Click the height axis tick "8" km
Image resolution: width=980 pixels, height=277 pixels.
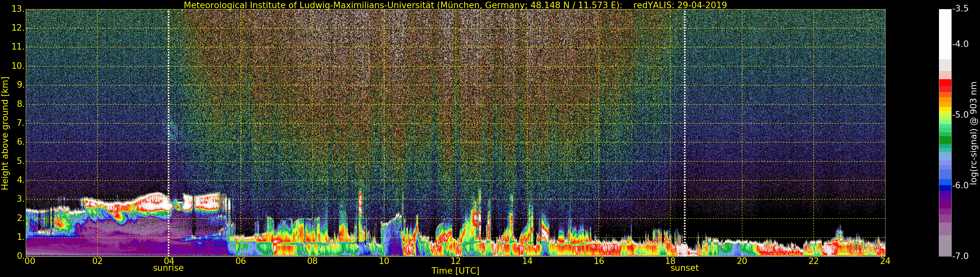(21, 104)
